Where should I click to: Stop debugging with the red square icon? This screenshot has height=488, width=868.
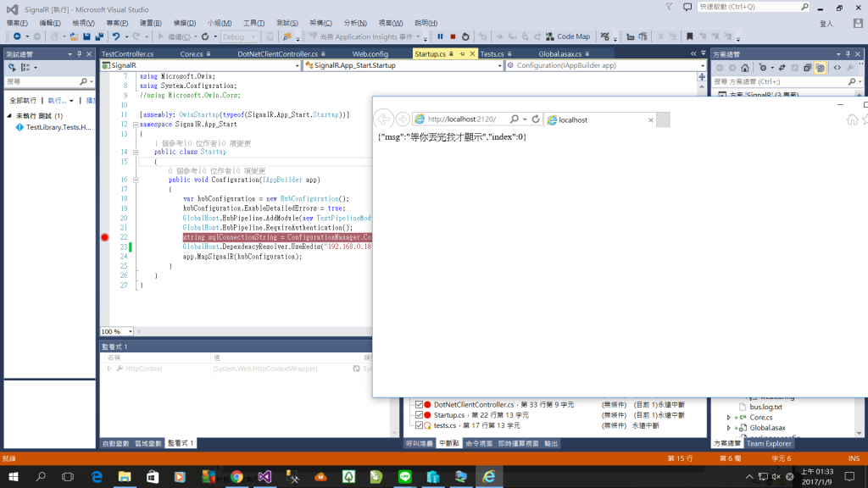coord(453,36)
